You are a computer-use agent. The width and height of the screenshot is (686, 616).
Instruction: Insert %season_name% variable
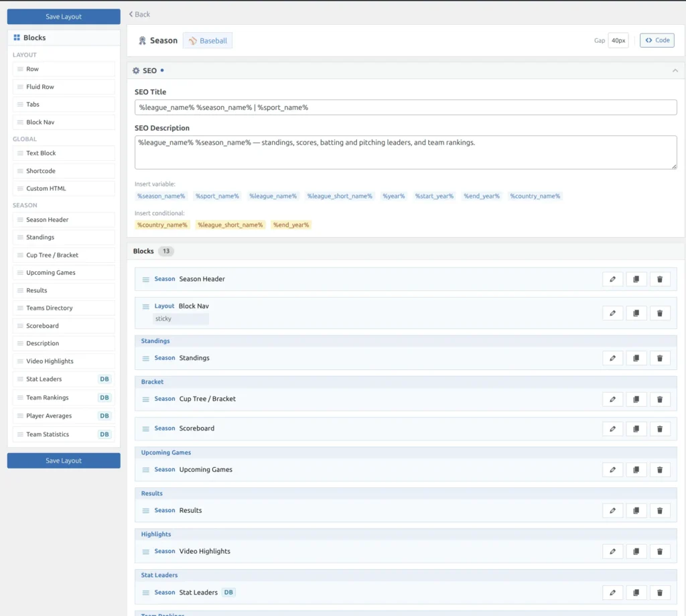click(161, 196)
